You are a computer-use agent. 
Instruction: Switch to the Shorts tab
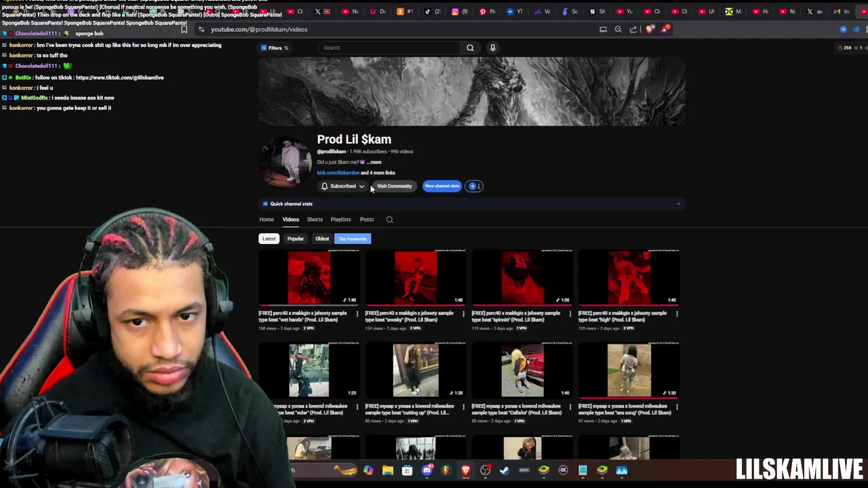pos(315,220)
